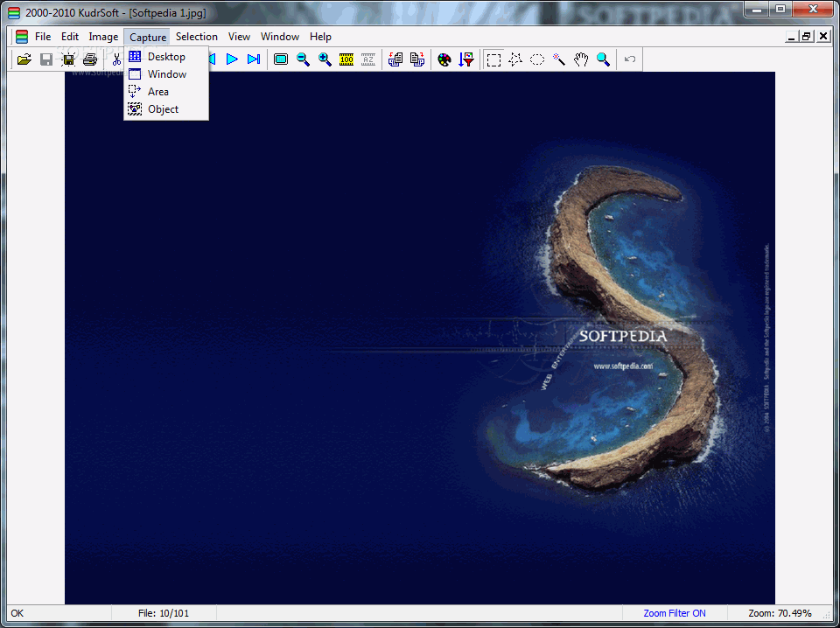The height and width of the screenshot is (628, 840).
Task: Select the magnifier zoom tool
Action: pyautogui.click(x=603, y=59)
